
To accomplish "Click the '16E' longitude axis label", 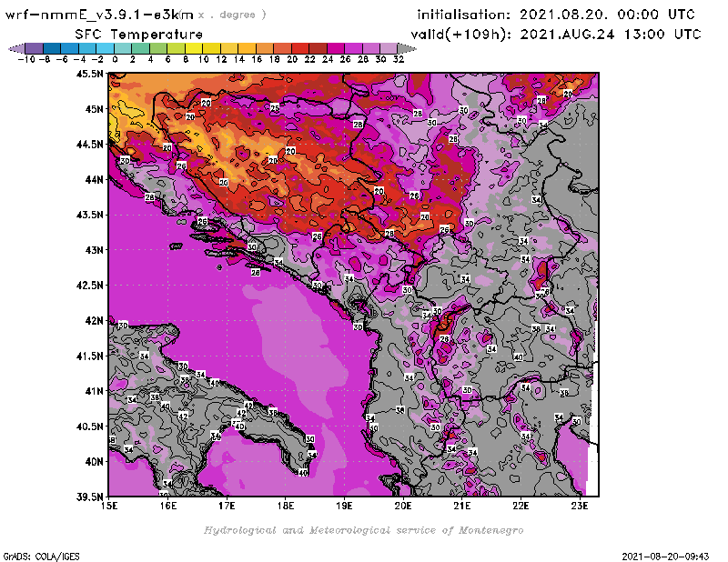I will pyautogui.click(x=168, y=506).
